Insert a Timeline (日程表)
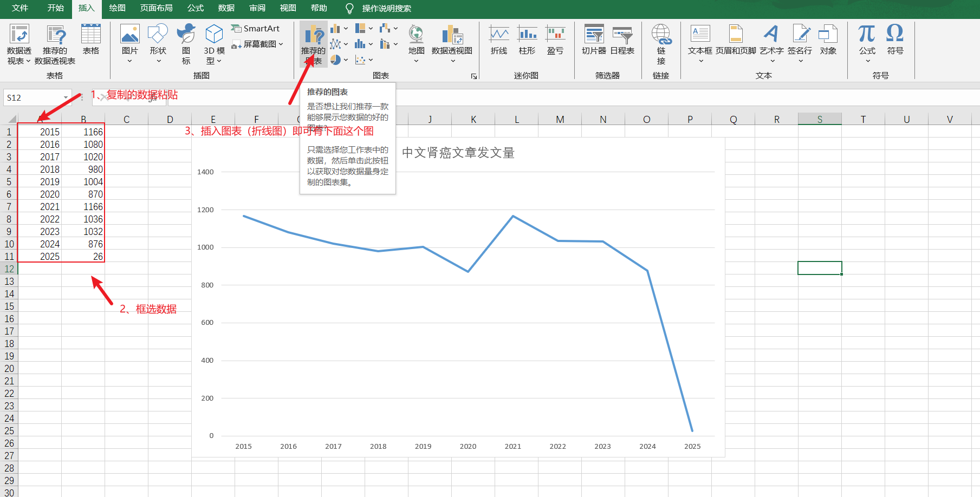The image size is (980, 497). click(622, 40)
